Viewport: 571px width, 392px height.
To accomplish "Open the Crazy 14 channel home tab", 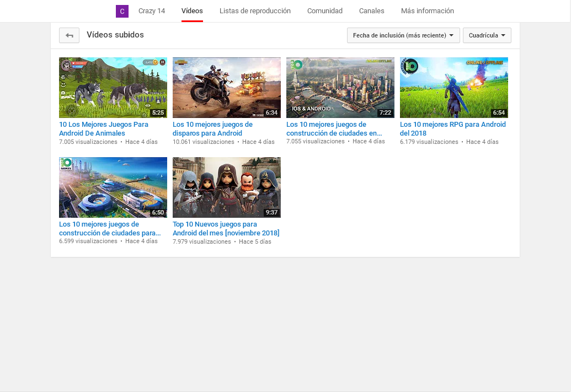I will click(x=152, y=11).
